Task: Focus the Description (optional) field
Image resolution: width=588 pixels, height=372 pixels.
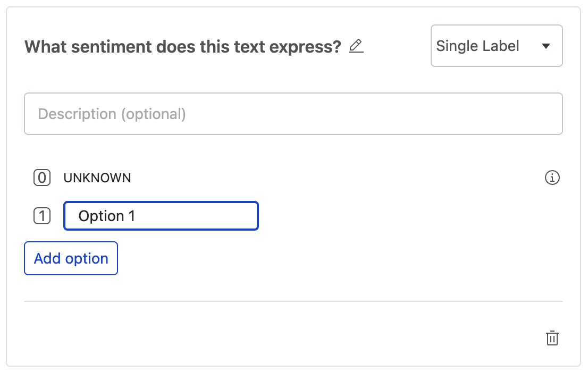Action: [293, 114]
